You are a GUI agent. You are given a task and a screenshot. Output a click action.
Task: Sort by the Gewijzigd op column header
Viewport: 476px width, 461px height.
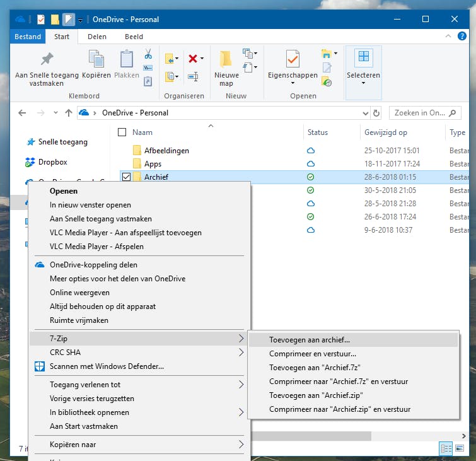pyautogui.click(x=386, y=132)
